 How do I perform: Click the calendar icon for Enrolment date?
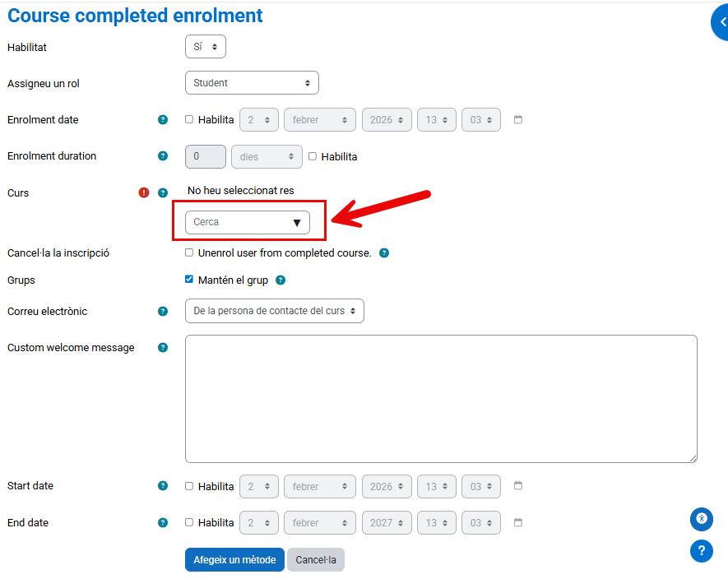coord(518,120)
